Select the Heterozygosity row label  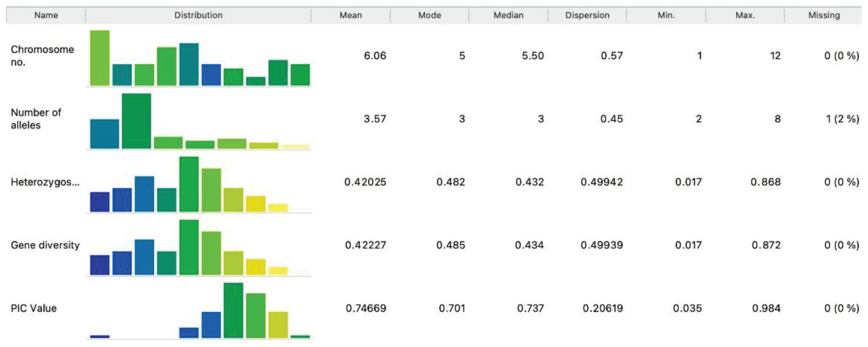[45, 182]
